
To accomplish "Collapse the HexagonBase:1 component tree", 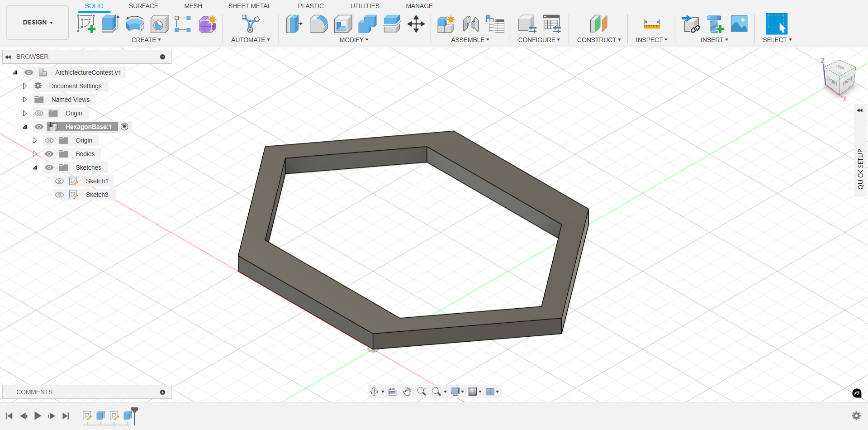I will (x=25, y=127).
